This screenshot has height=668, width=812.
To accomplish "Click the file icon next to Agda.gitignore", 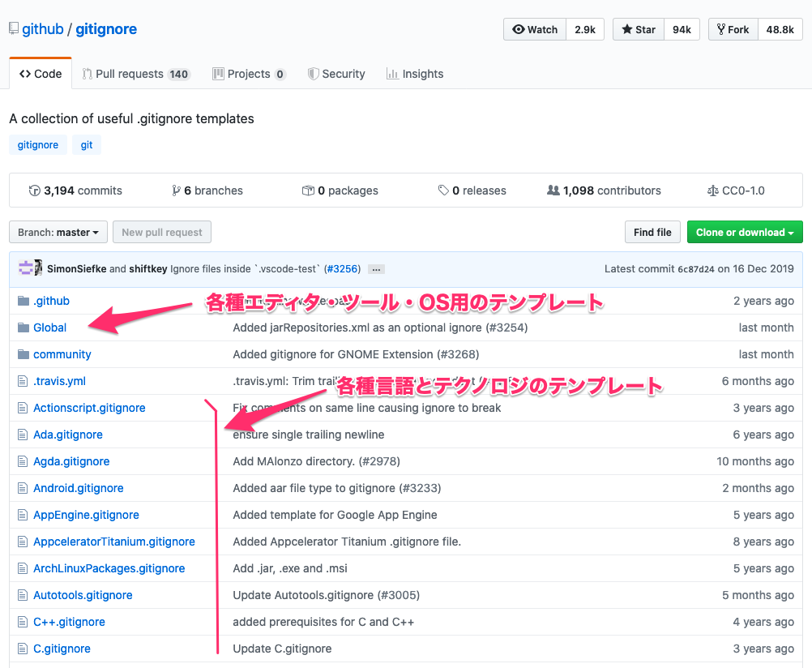I will coord(23,461).
